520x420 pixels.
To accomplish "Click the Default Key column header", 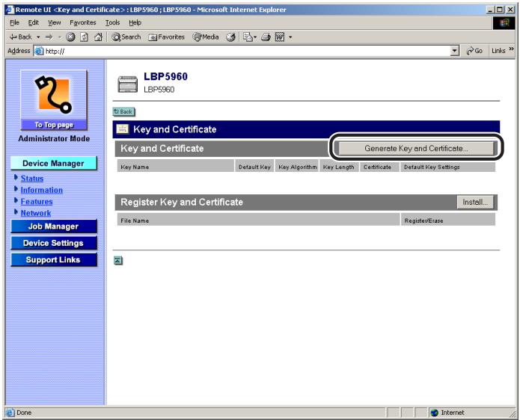I will 254,167.
